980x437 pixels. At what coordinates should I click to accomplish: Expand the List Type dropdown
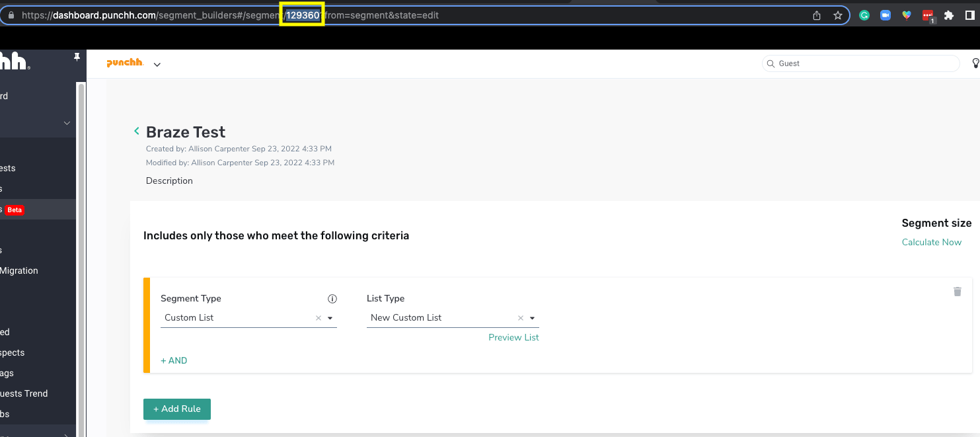[x=532, y=318]
